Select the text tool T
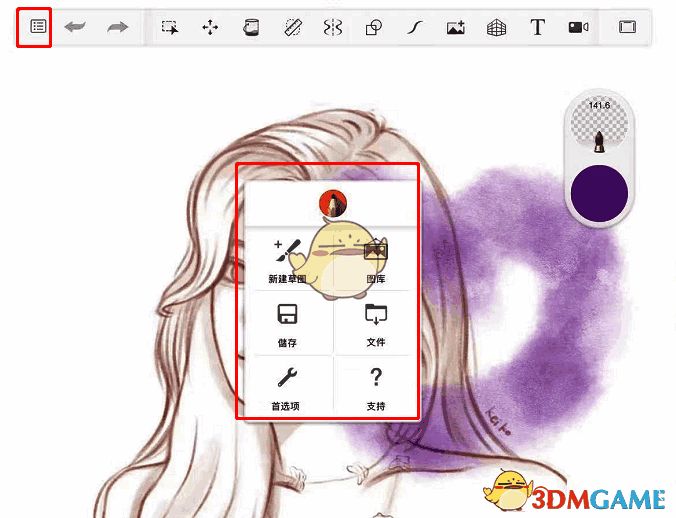The width and height of the screenshot is (676, 518). (x=537, y=27)
